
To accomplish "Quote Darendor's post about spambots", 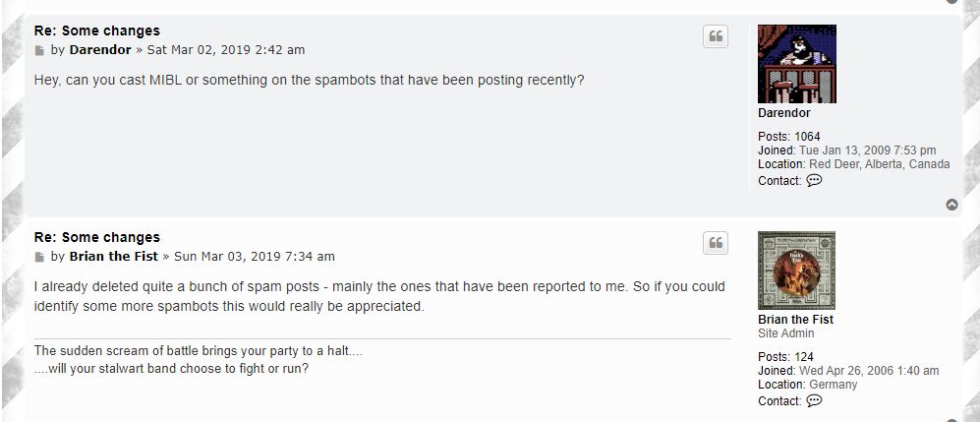I will [x=715, y=36].
